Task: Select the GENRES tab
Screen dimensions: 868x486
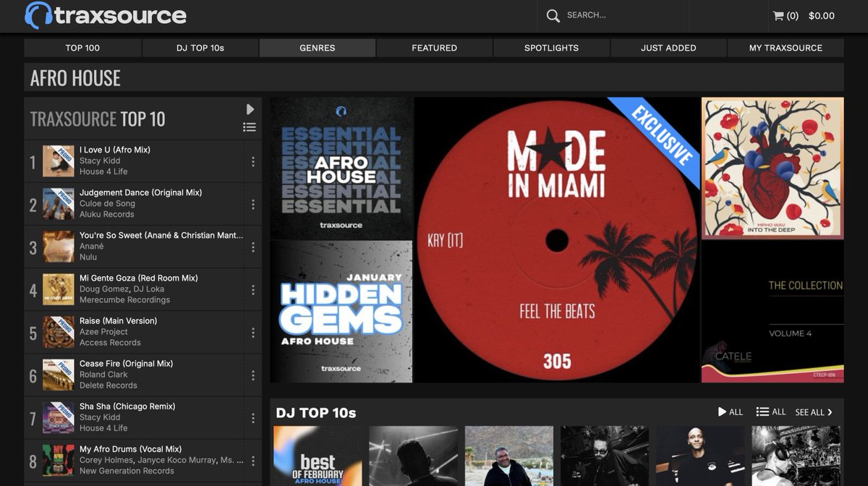Action: [x=318, y=48]
